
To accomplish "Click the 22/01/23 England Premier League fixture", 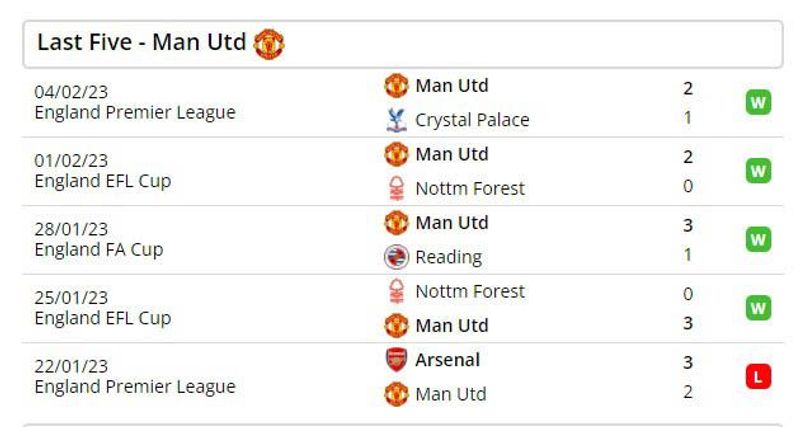I will 135,376.
